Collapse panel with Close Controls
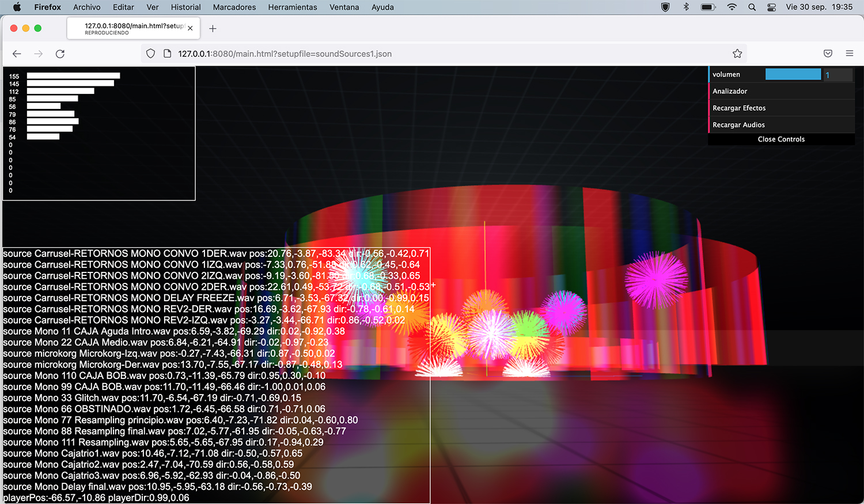864x504 pixels. (x=781, y=139)
